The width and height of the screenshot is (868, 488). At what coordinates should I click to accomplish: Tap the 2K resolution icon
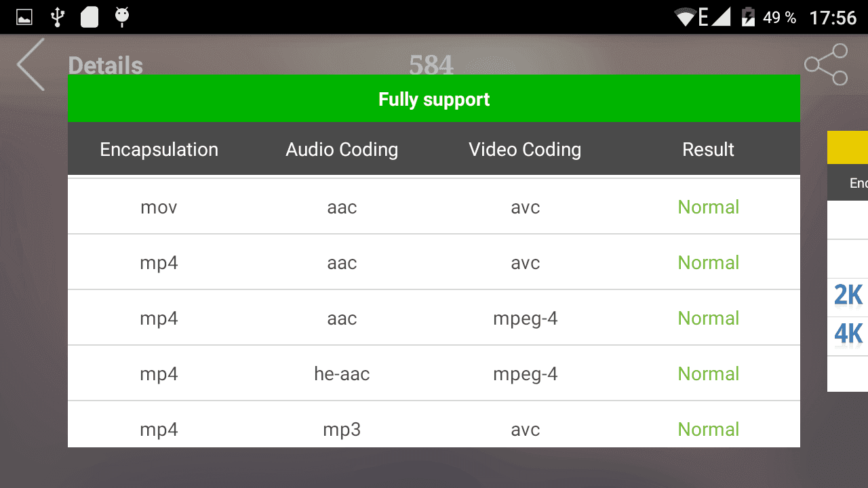coord(848,296)
